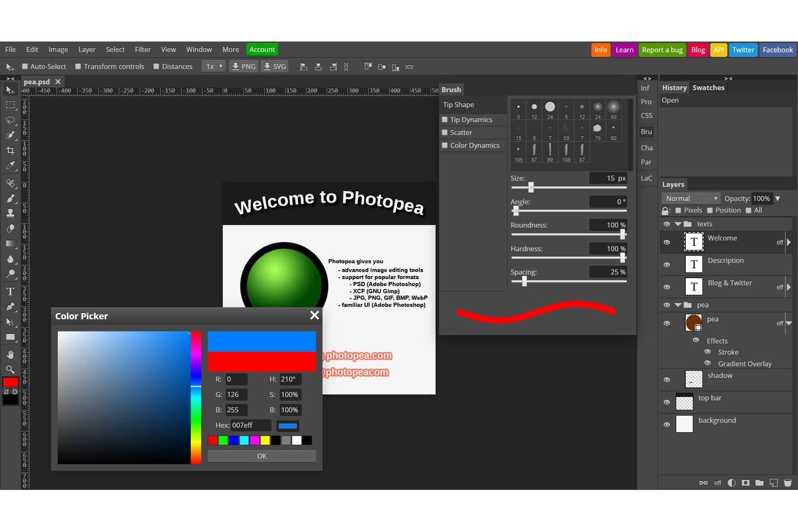Open the Layer menu
The height and width of the screenshot is (532, 798).
[x=87, y=50]
